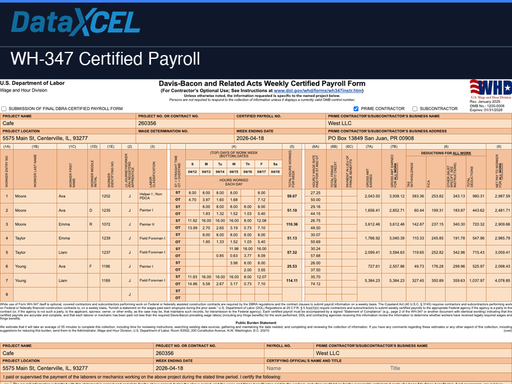Click worker ID 1202 in row 1
The width and height of the screenshot is (512, 384).
(111, 196)
